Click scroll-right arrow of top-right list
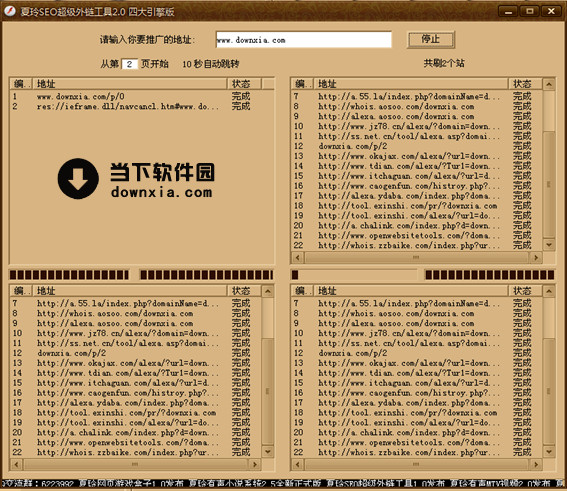 pos(536,257)
